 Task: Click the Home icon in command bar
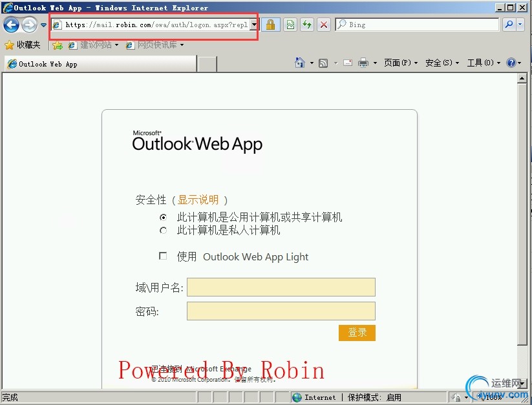(299, 63)
